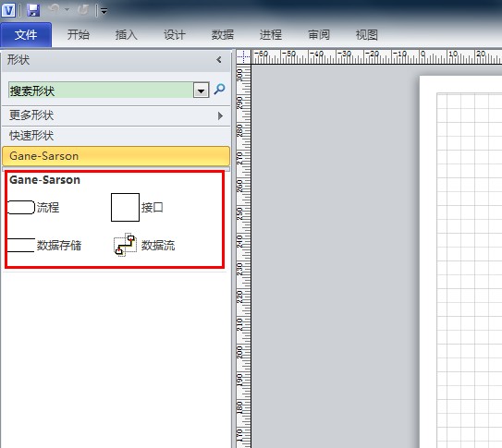Viewport: 502px width, 448px height.
Task: Expand the 更多形状 submenu
Action: point(116,115)
